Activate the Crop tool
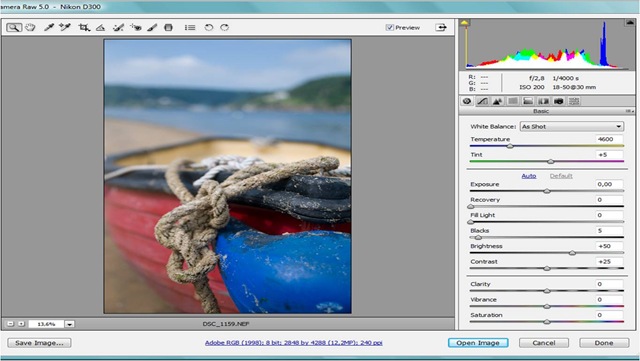640x361 pixels. [x=84, y=27]
